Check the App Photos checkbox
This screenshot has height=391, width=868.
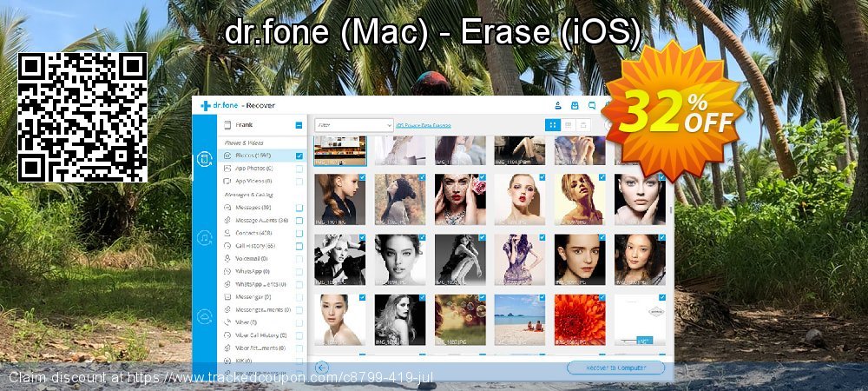point(299,169)
